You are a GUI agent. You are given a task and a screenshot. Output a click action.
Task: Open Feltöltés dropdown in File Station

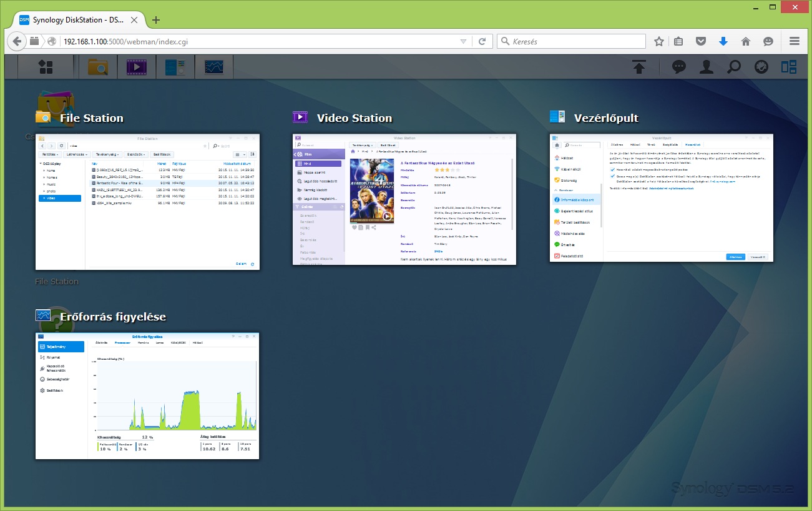tap(51, 154)
